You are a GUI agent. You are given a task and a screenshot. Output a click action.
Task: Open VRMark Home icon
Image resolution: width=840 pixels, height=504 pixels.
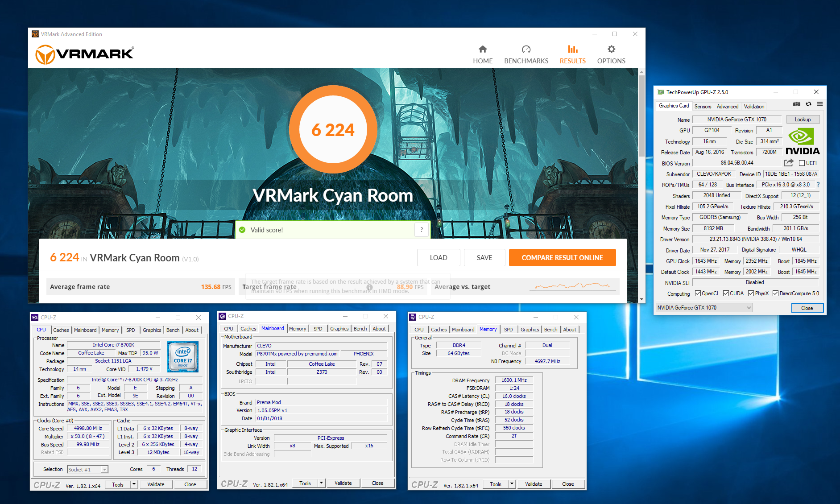483,49
